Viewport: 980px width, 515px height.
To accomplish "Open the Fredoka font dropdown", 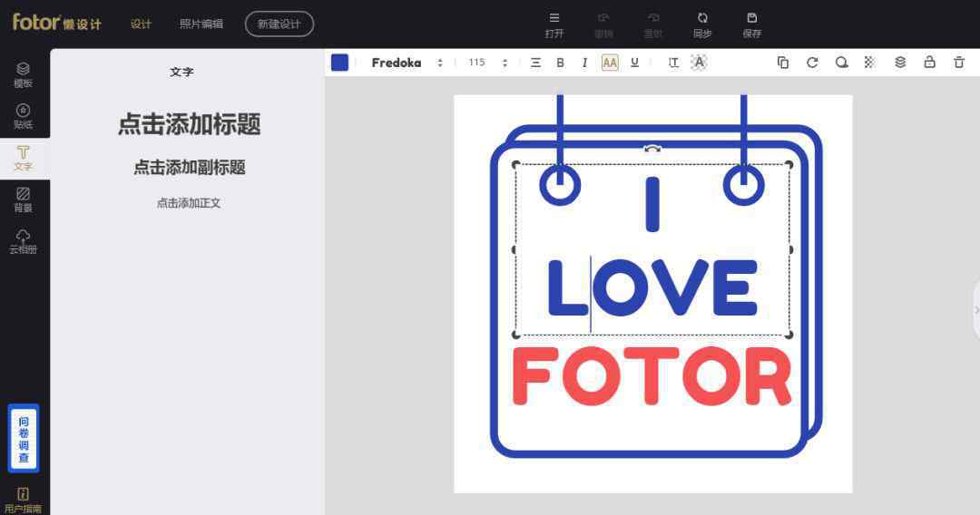I will [407, 63].
